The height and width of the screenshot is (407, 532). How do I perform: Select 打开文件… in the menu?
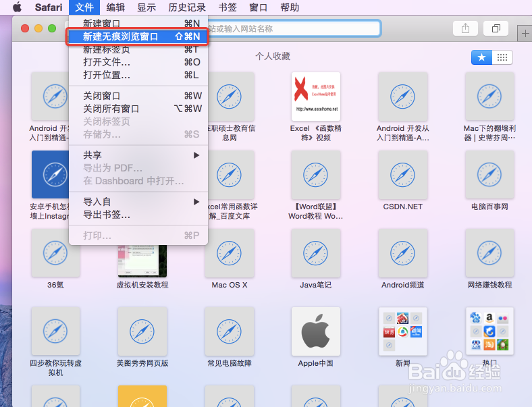pyautogui.click(x=138, y=62)
